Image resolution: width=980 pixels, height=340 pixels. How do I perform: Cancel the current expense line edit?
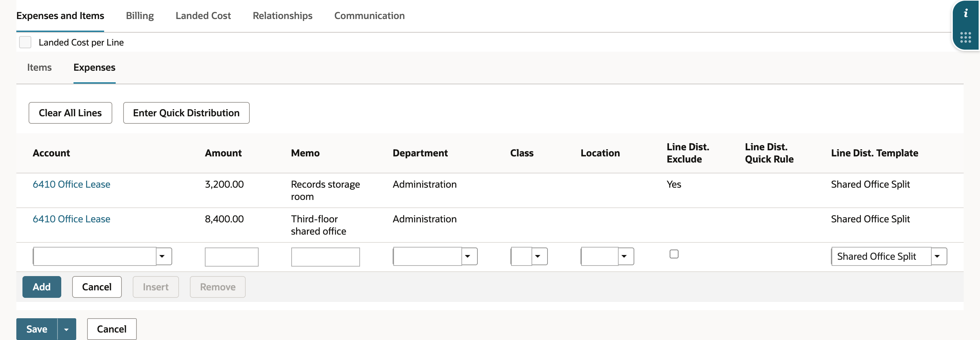pos(97,287)
